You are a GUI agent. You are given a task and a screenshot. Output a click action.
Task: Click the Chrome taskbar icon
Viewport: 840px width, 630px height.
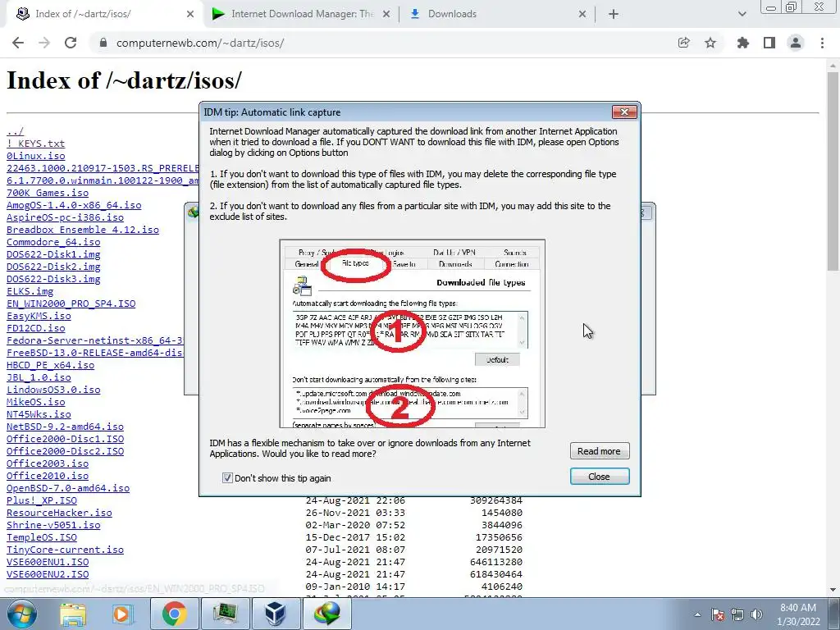(174, 614)
